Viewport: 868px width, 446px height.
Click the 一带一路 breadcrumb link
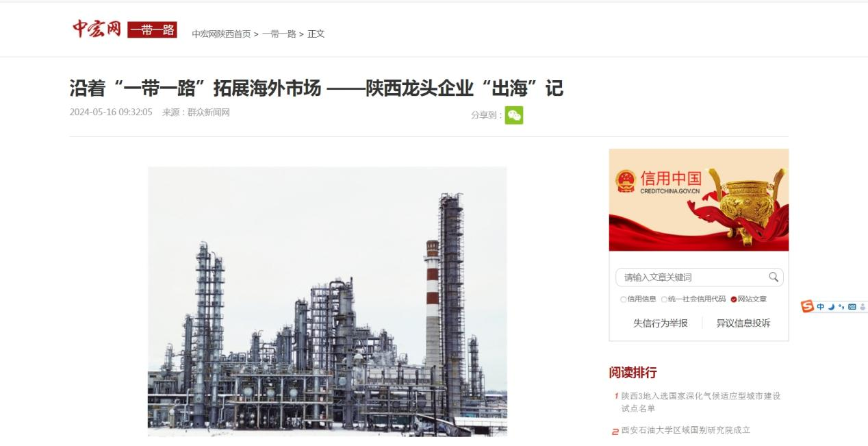(279, 34)
